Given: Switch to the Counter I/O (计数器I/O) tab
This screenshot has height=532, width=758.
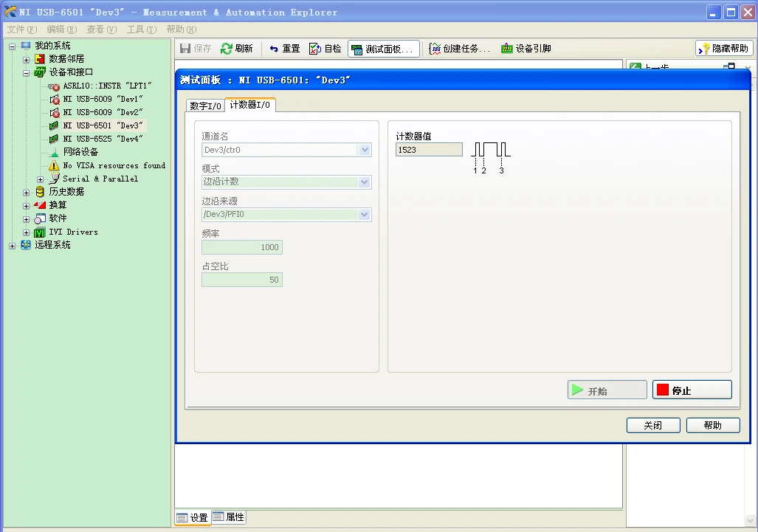Looking at the screenshot, I should (250, 105).
